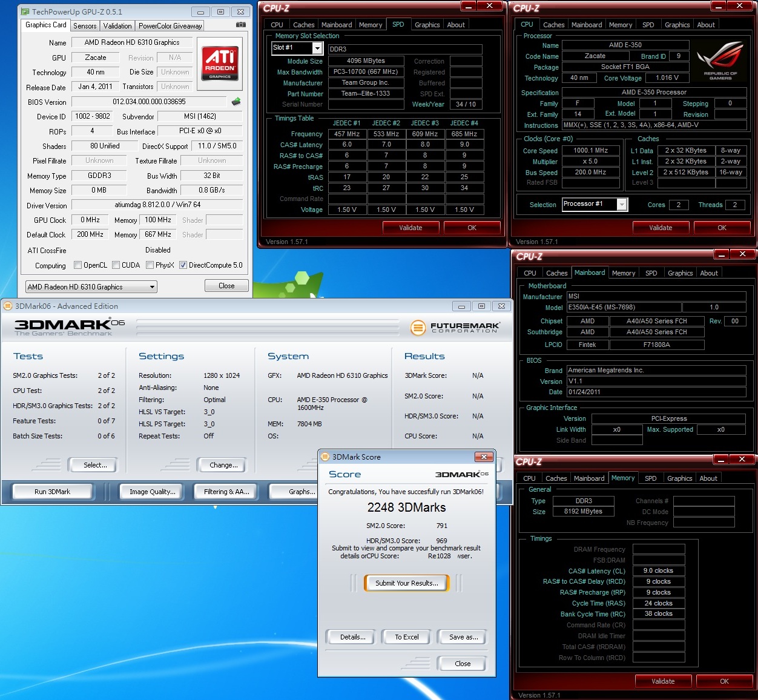758x700 pixels.
Task: Enable the CUDA checkbox in GPU-Z
Action: click(116, 265)
